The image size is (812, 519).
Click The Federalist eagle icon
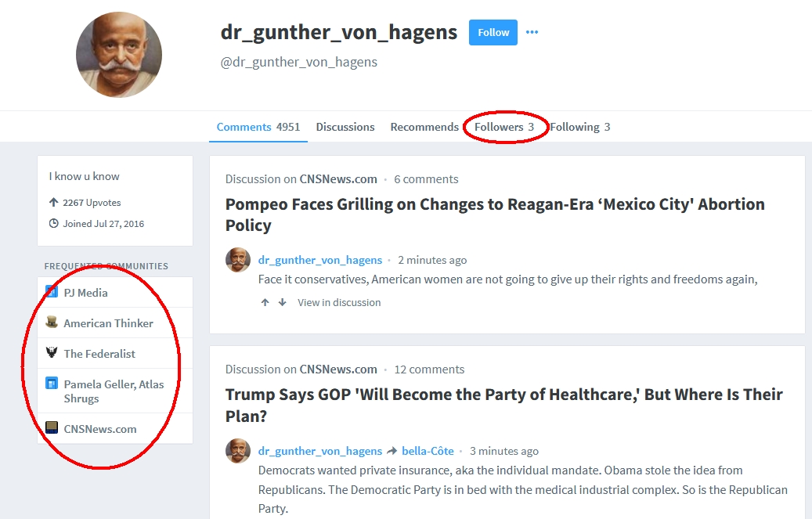[x=52, y=353]
